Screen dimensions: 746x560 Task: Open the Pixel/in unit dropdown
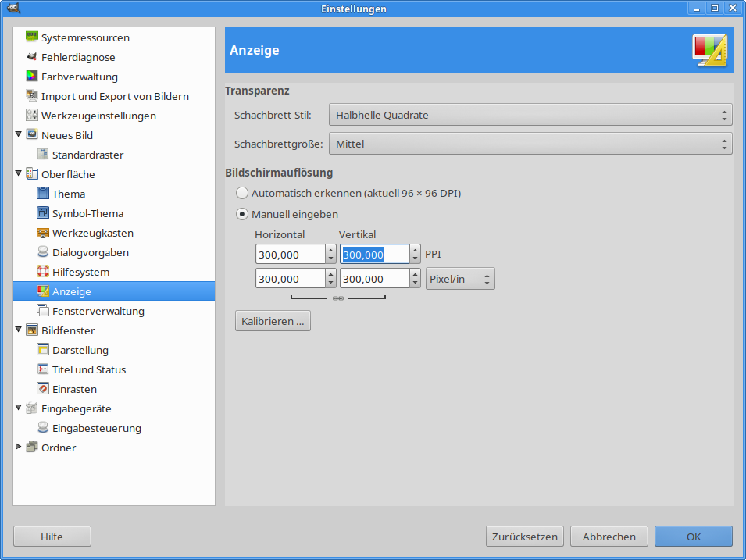tap(460, 279)
